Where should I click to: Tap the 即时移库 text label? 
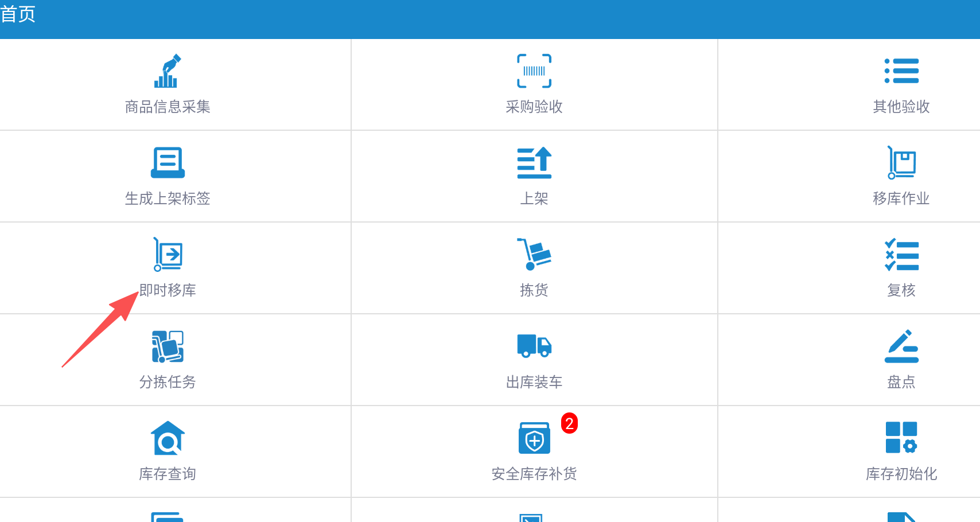pos(168,290)
